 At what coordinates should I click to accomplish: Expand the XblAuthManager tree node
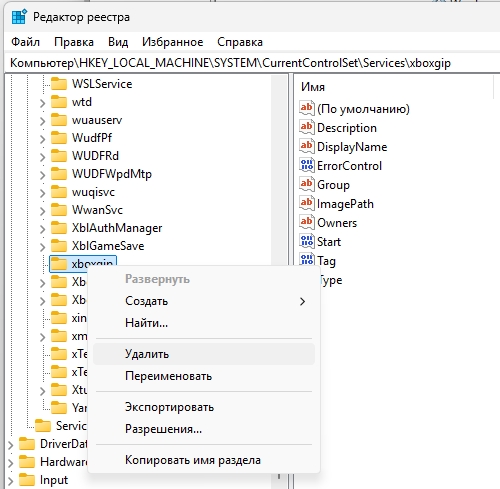click(x=42, y=229)
